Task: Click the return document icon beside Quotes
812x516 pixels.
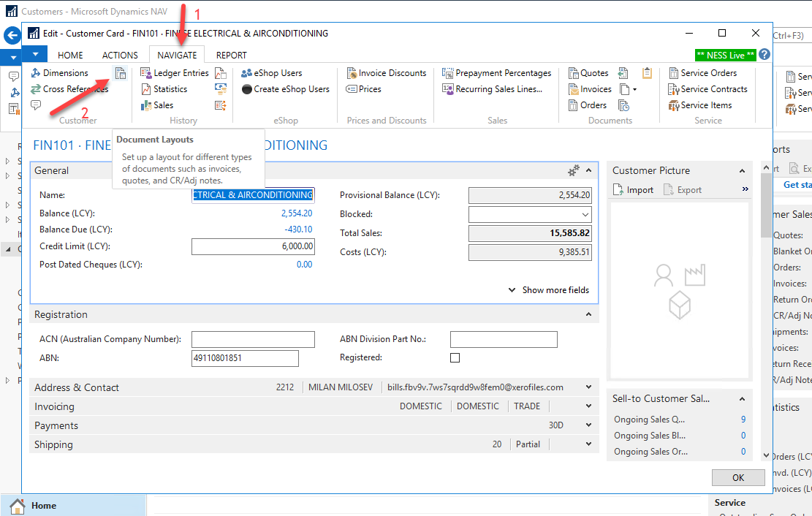Action: (623, 73)
